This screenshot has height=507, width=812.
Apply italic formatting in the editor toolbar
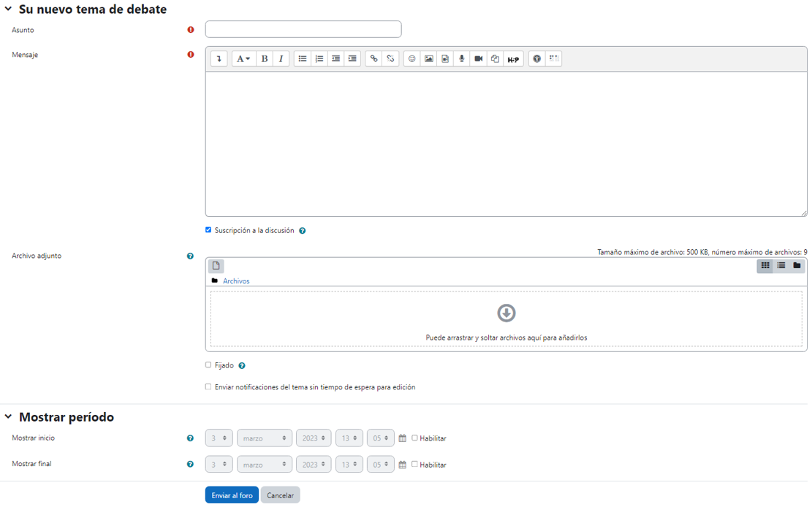tap(281, 59)
